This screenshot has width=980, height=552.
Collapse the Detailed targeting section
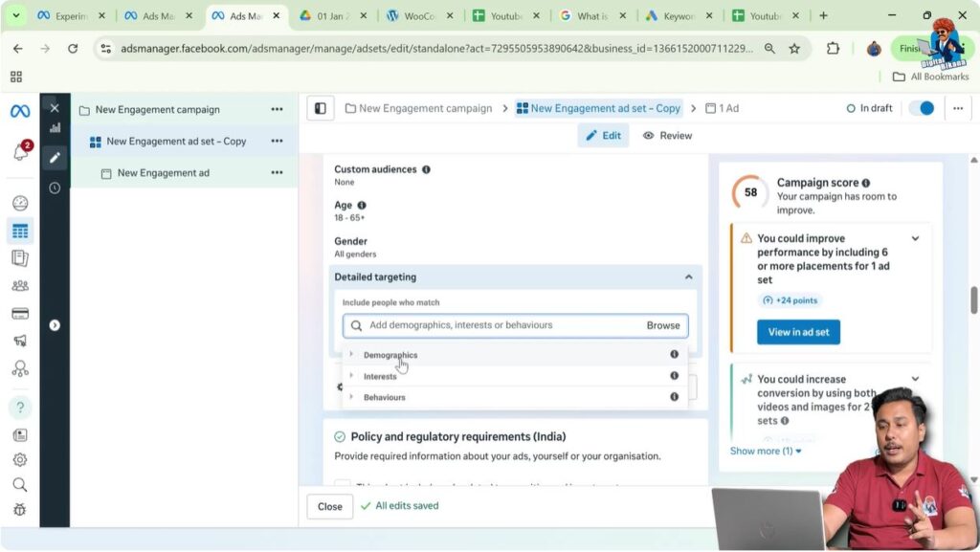[x=688, y=276]
